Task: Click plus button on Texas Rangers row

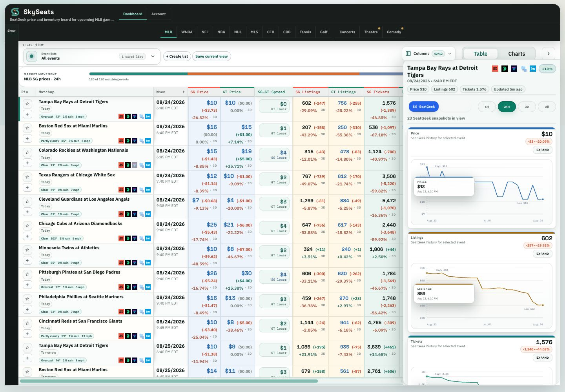Action: pyautogui.click(x=27, y=187)
